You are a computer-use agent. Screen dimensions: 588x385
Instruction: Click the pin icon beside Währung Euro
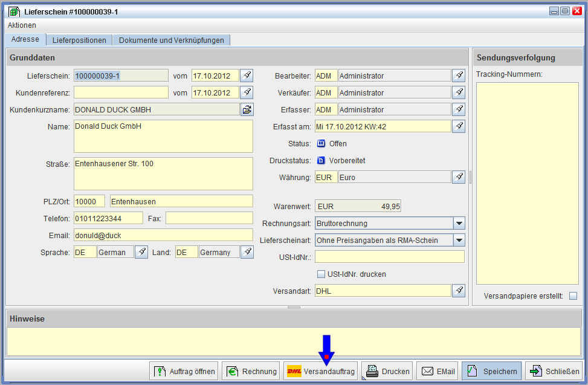pyautogui.click(x=459, y=177)
